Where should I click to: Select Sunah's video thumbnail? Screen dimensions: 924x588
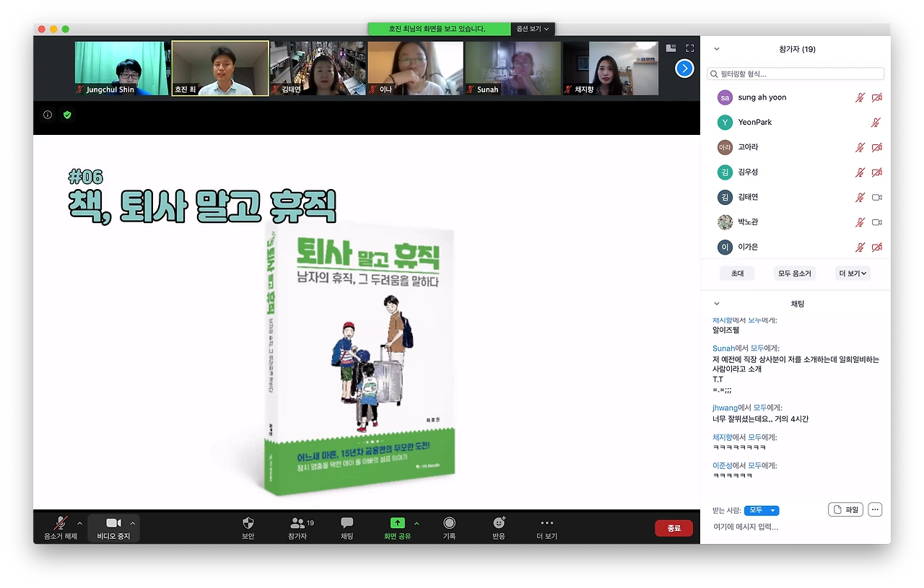tap(513, 69)
